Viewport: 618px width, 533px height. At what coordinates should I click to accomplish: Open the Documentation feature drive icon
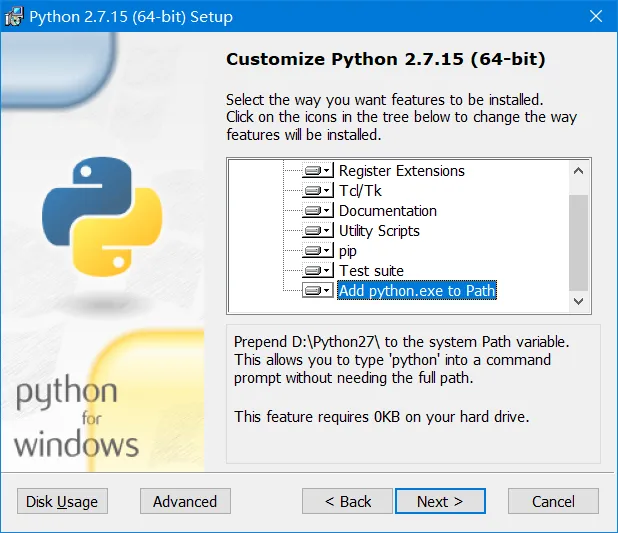point(318,211)
